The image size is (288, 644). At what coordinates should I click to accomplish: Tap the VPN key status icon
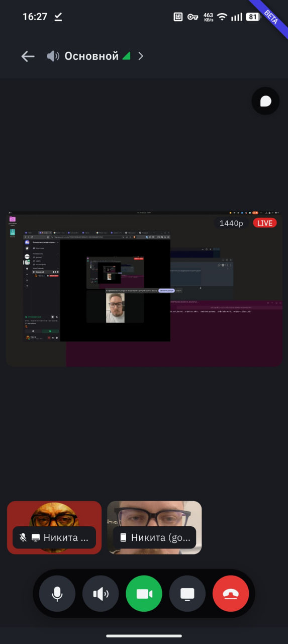pyautogui.click(x=193, y=17)
